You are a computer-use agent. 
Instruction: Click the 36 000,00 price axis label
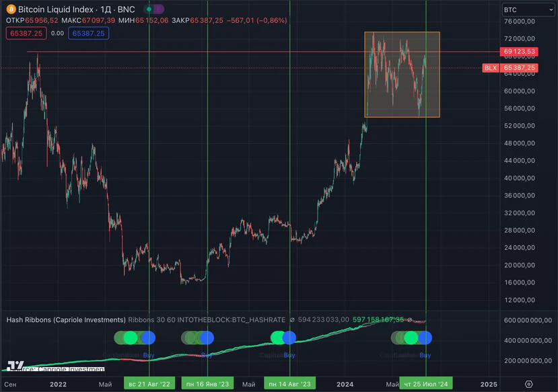point(519,196)
